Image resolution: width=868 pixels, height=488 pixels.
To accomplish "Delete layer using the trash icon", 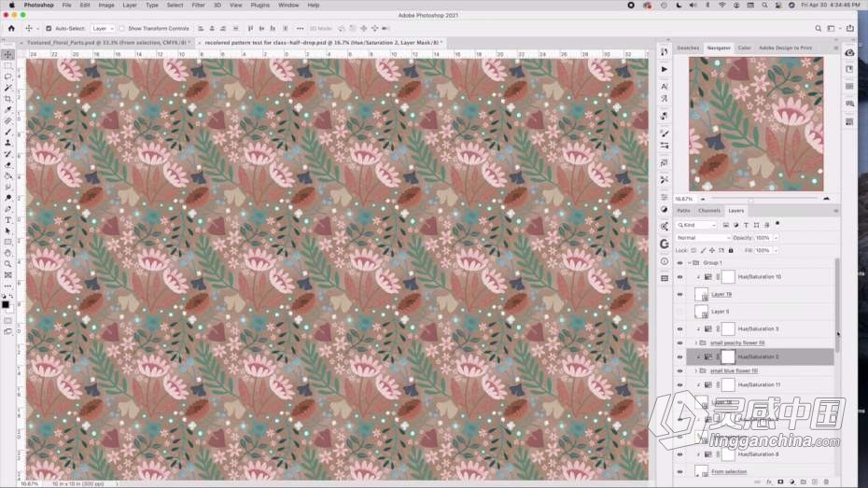I will (827, 481).
